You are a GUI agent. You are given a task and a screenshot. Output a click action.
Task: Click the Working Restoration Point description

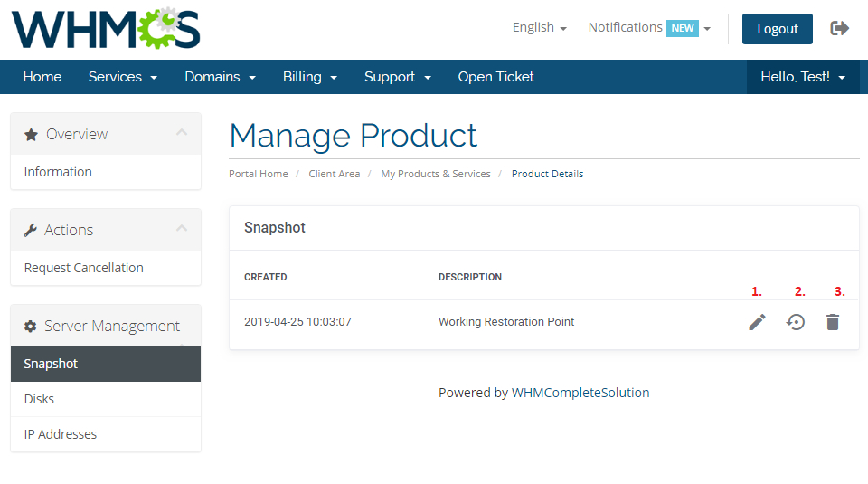pyautogui.click(x=506, y=322)
